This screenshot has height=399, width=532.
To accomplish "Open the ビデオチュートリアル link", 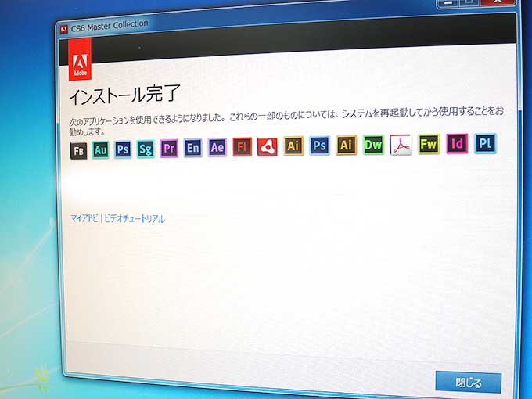I will pos(135,219).
